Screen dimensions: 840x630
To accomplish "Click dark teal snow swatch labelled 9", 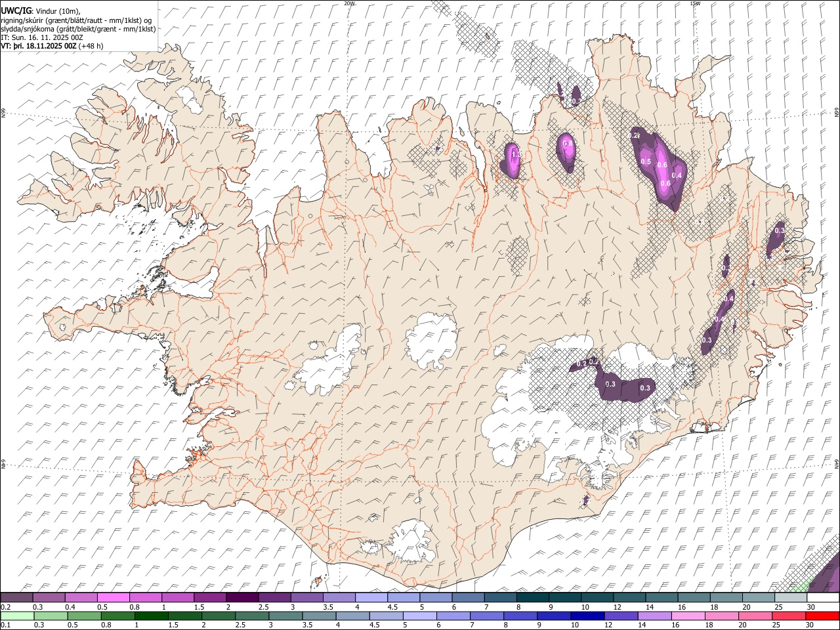I will click(564, 598).
